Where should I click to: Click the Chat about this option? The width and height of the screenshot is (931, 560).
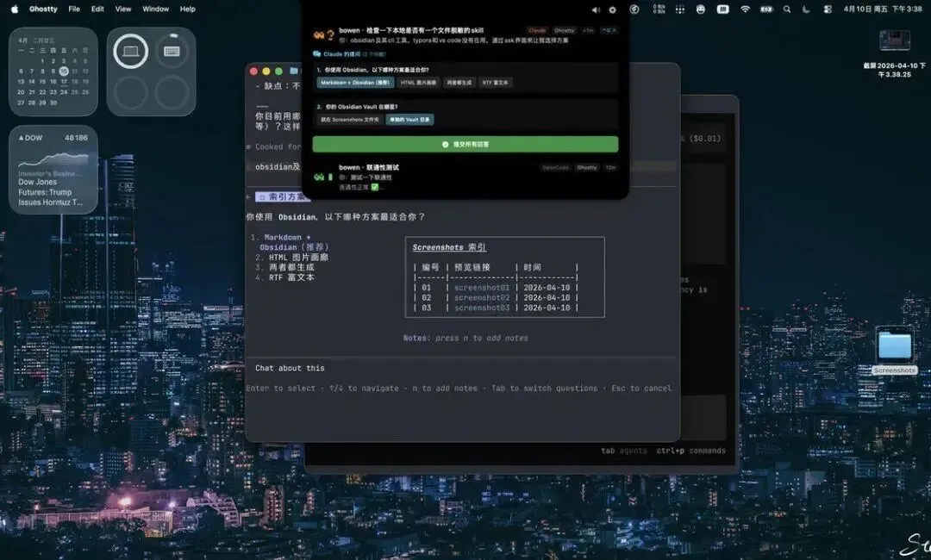[x=290, y=369]
